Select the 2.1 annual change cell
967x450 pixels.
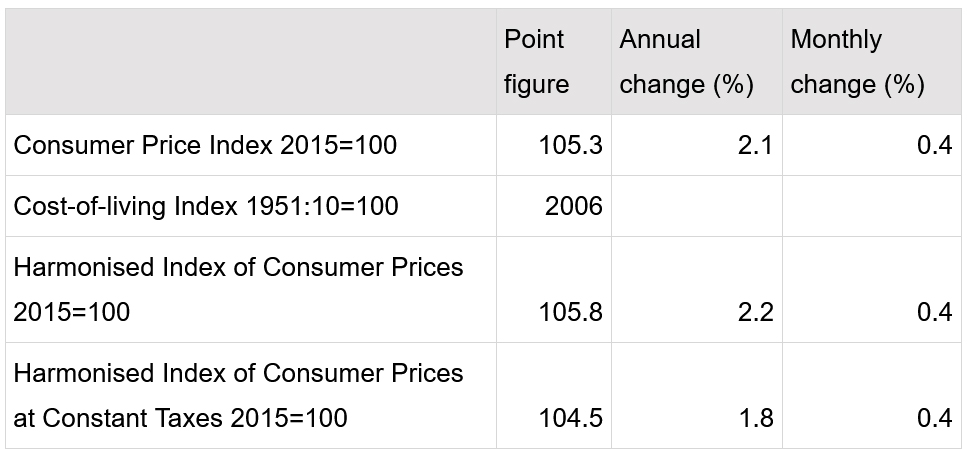pyautogui.click(x=697, y=145)
